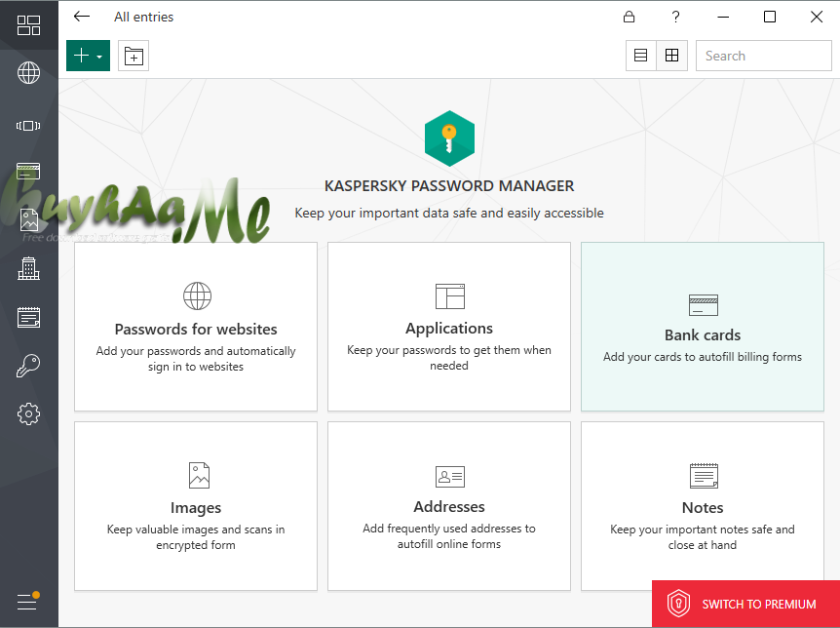Click 'Add your cards to autofill billing forms'

703,357
